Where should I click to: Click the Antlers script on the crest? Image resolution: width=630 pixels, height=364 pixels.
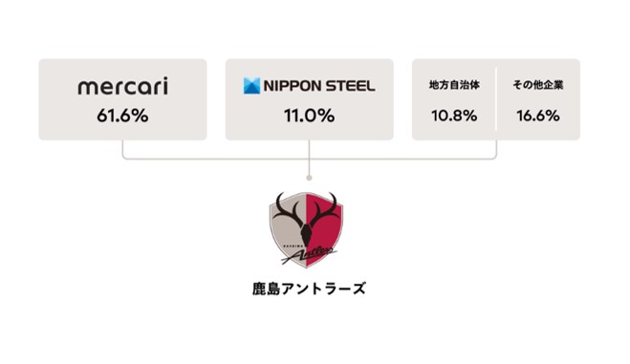click(x=308, y=254)
